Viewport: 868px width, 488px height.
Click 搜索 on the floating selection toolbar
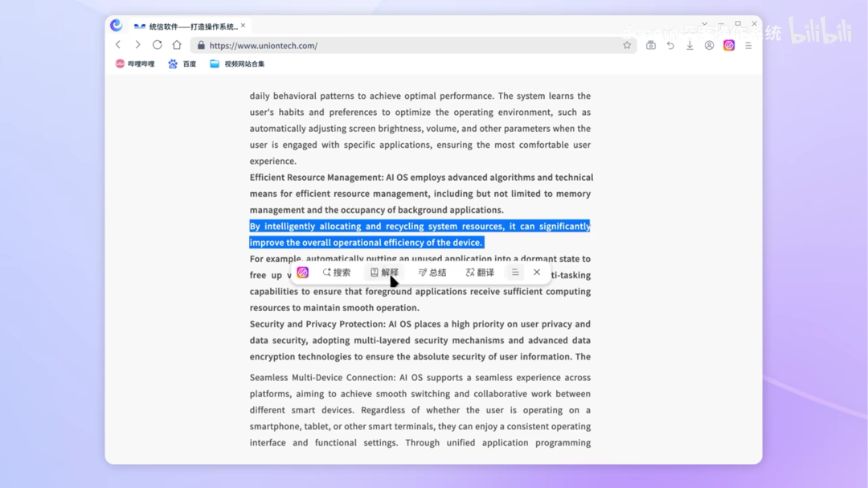337,272
